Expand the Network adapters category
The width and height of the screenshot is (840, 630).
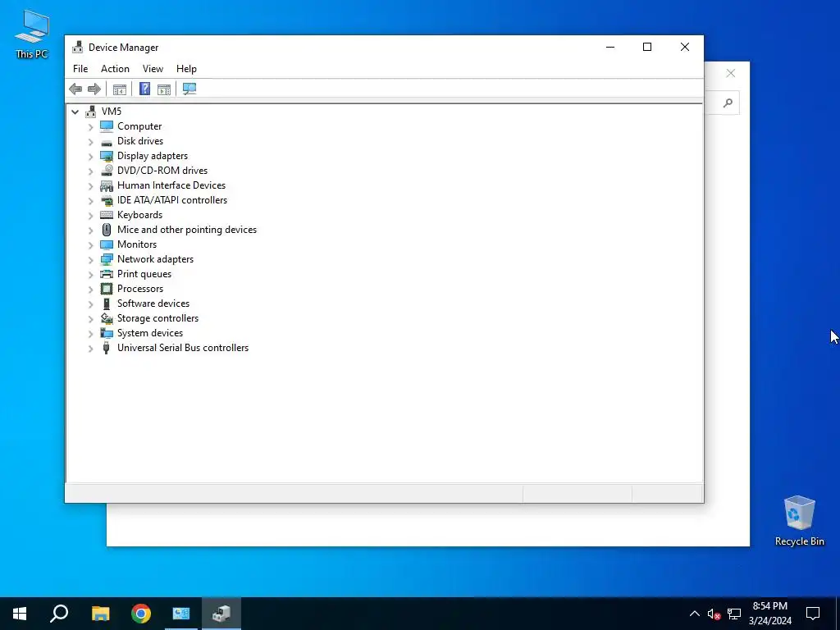pyautogui.click(x=90, y=260)
